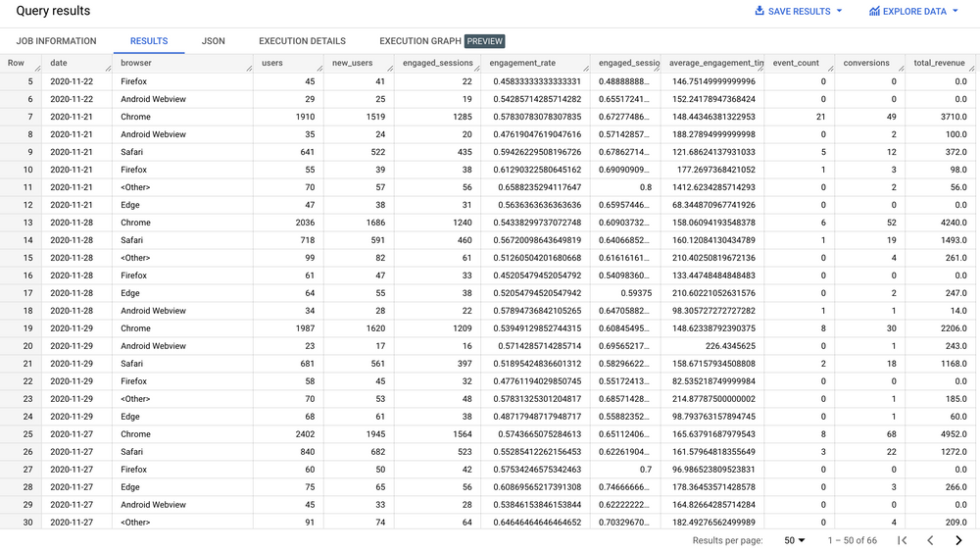Click the new_users column header
Image resolution: width=980 pixels, height=551 pixels.
(353, 63)
